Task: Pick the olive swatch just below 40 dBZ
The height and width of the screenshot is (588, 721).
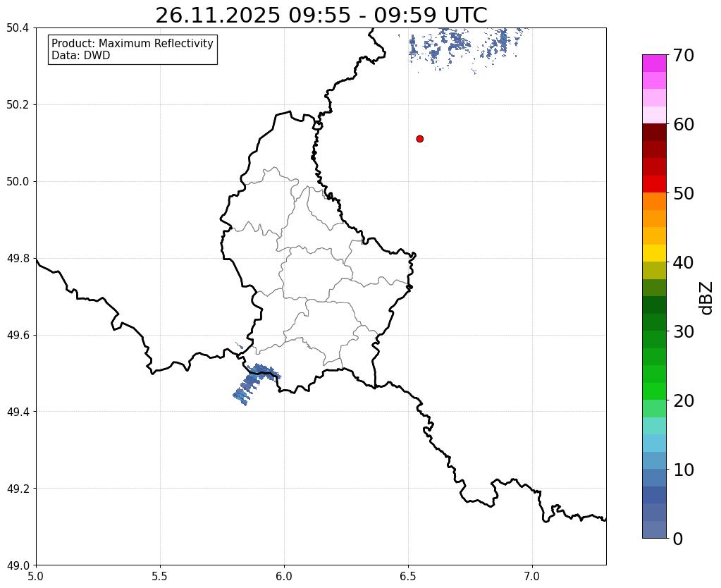Action: [x=654, y=270]
